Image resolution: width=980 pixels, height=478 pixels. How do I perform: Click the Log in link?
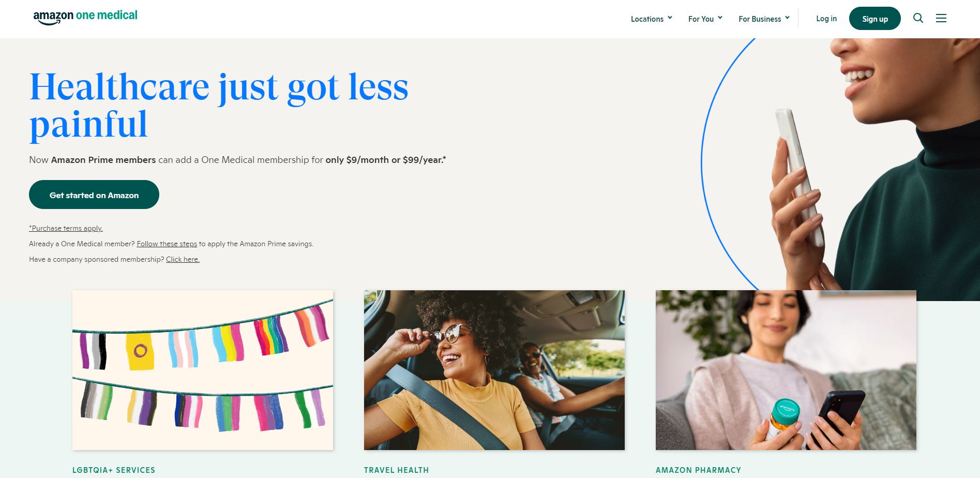pyautogui.click(x=826, y=19)
